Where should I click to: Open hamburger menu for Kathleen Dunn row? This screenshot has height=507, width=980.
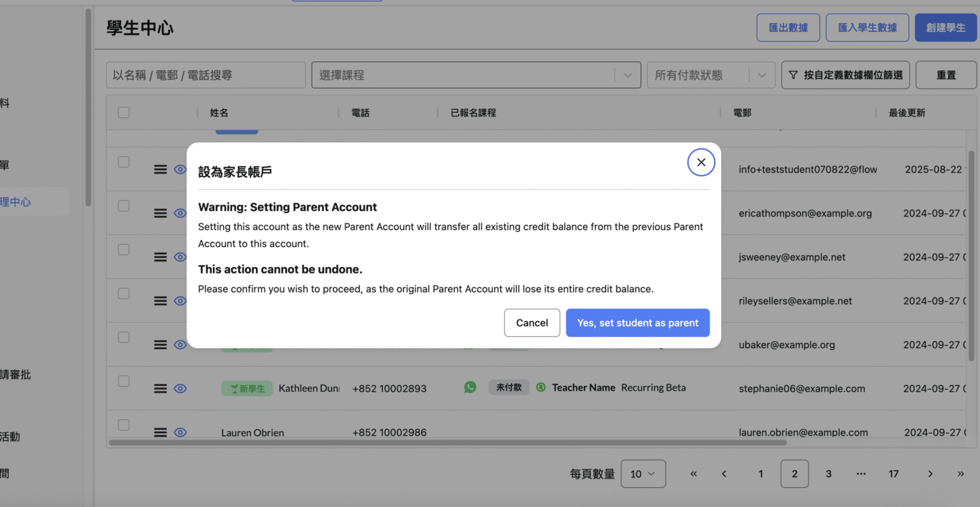pos(161,389)
